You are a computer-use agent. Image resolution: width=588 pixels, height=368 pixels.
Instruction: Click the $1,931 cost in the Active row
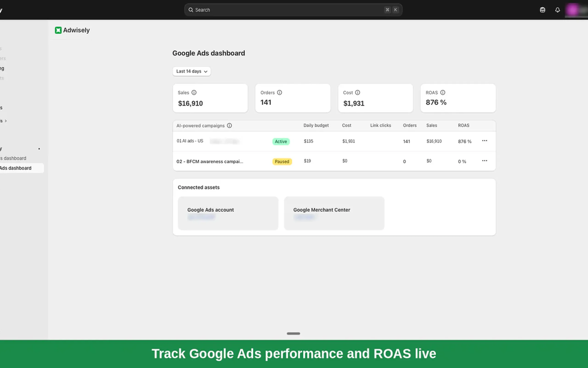tap(348, 141)
